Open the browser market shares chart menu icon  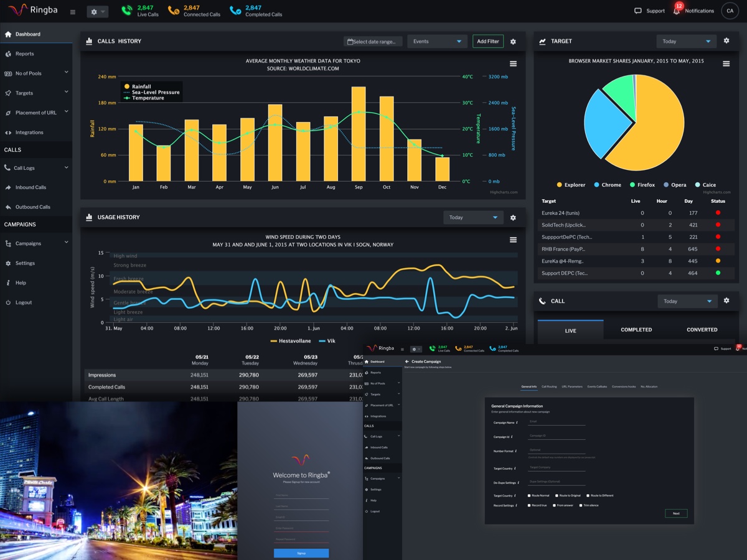tap(726, 63)
